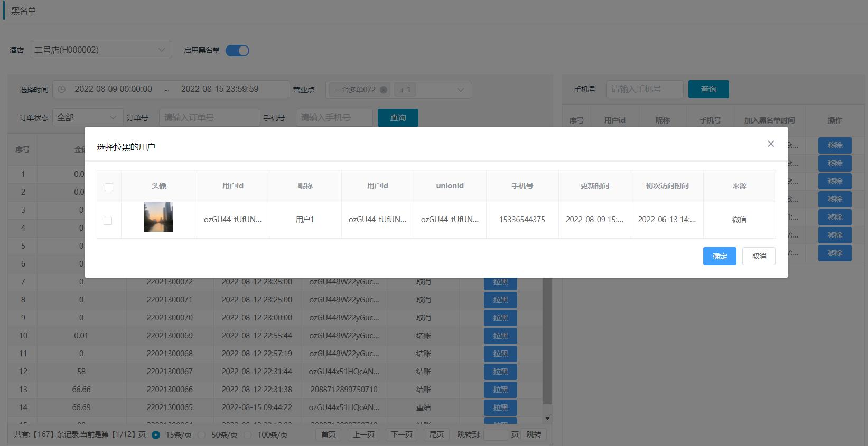The width and height of the screenshot is (868, 446).
Task: Check the select-all checkbox in dialog header
Action: click(109, 187)
